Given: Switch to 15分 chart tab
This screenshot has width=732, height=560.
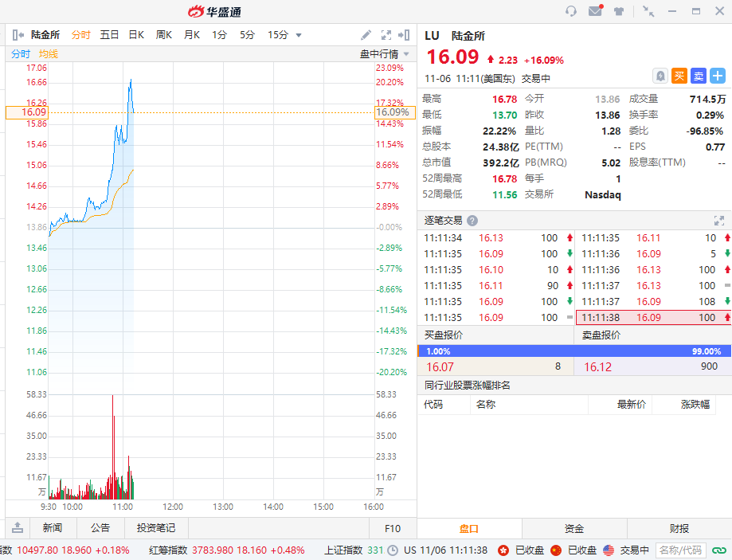Looking at the screenshot, I should click(278, 35).
